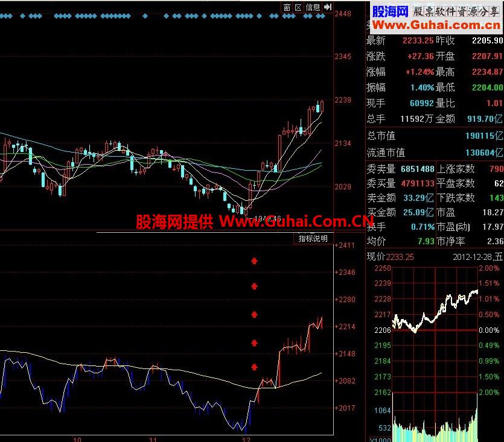The height and width of the screenshot is (442, 504).
Task: Click the 金额 value 919.70亿
Action: pyautogui.click(x=485, y=119)
